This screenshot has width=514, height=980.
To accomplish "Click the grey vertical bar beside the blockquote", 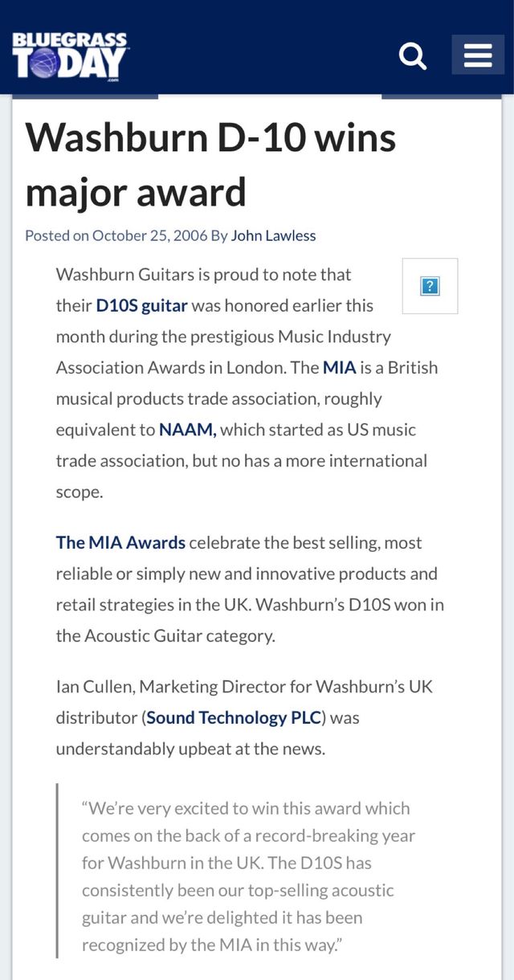I will pyautogui.click(x=57, y=871).
